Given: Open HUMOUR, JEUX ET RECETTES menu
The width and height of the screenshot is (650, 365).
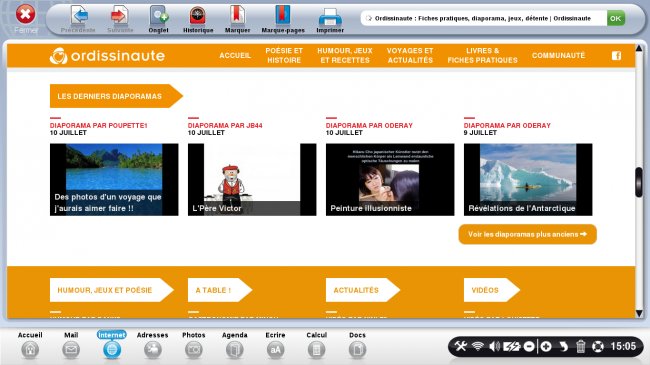Looking at the screenshot, I should (345, 56).
